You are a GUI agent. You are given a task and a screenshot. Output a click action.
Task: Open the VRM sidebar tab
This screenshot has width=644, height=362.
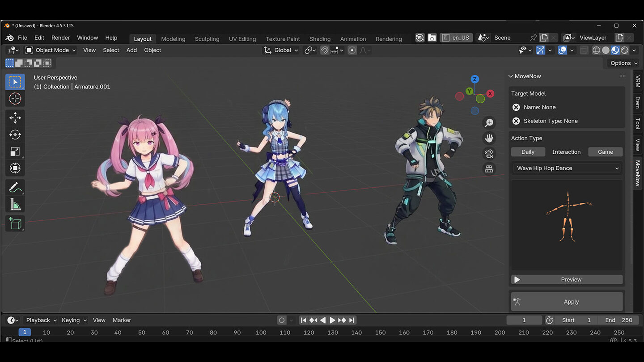638,81
